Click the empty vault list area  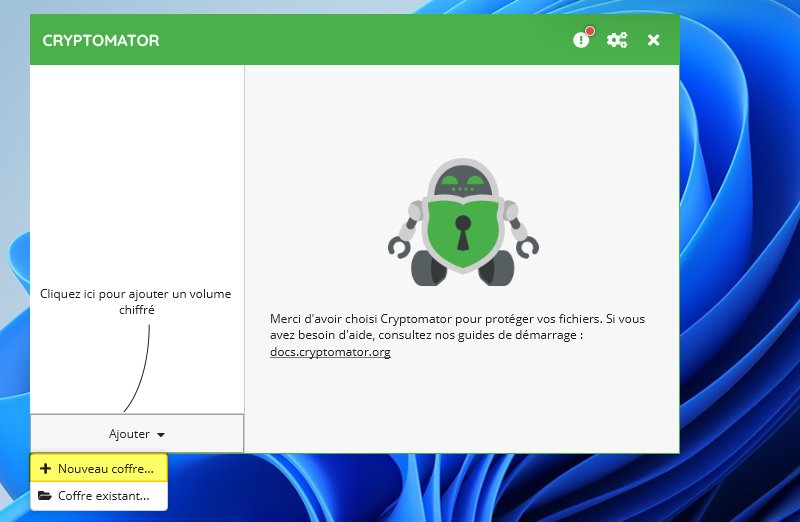pyautogui.click(x=137, y=168)
